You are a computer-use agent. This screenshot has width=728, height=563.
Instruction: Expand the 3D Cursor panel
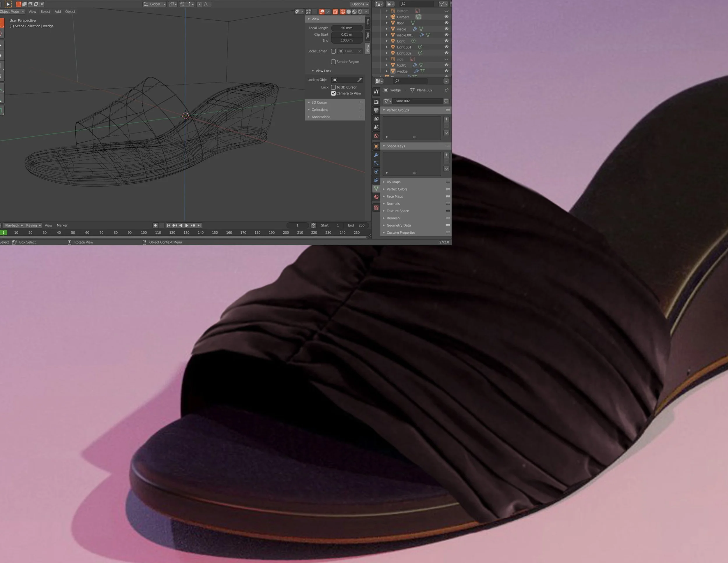coord(319,102)
